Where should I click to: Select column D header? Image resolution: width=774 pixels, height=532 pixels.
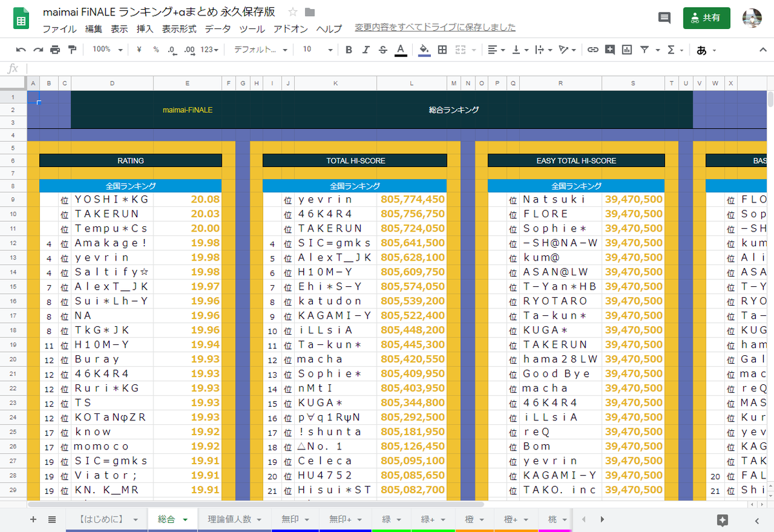pyautogui.click(x=112, y=83)
